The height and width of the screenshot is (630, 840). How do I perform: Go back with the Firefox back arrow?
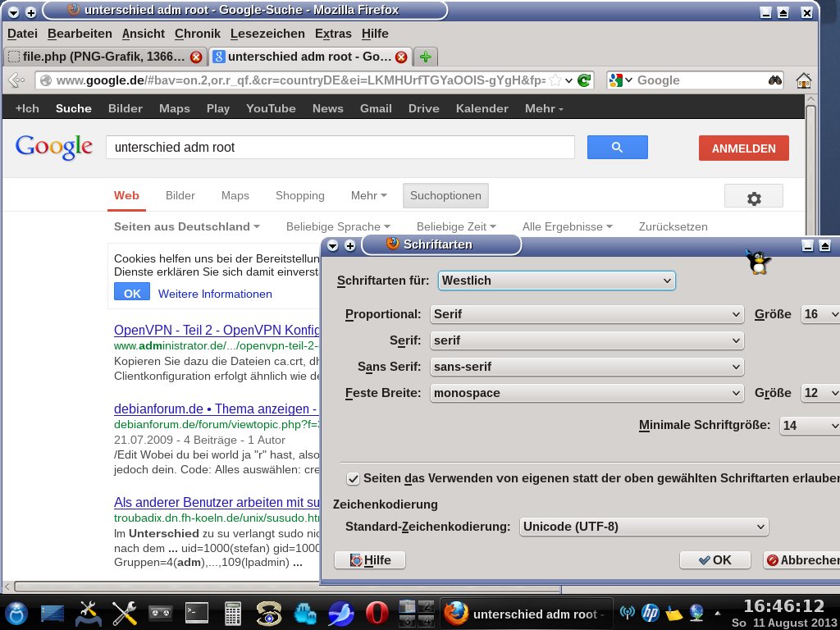16,80
